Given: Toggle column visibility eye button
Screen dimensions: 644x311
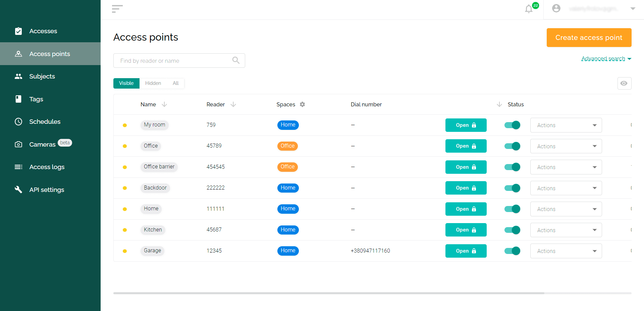Looking at the screenshot, I should 624,83.
